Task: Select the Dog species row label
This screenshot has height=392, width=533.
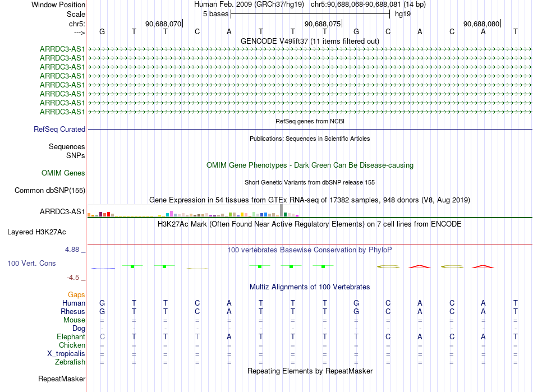Action: pyautogui.click(x=79, y=329)
